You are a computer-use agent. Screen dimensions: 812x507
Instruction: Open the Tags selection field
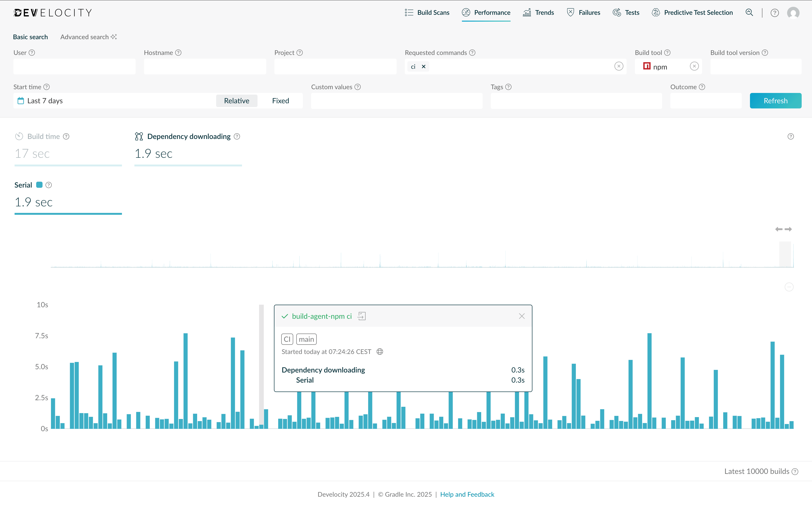coord(576,101)
